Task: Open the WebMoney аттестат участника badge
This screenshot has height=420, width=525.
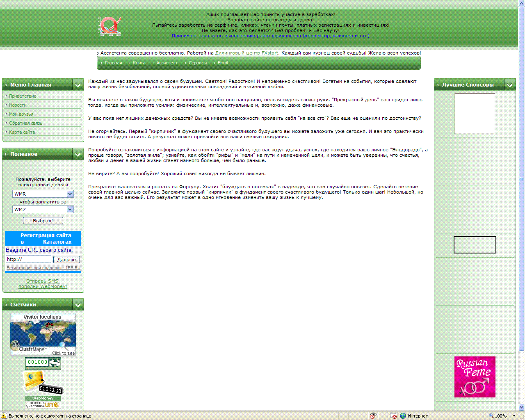Action: 43,402
